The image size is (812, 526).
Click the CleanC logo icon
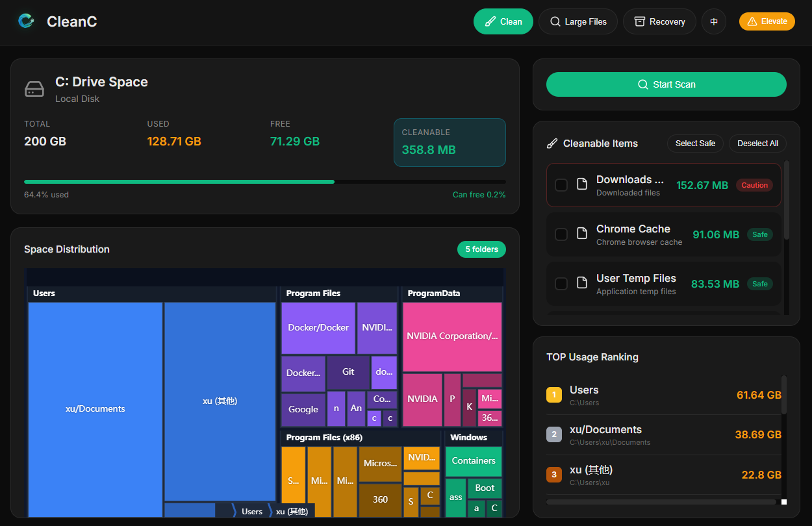(x=26, y=21)
